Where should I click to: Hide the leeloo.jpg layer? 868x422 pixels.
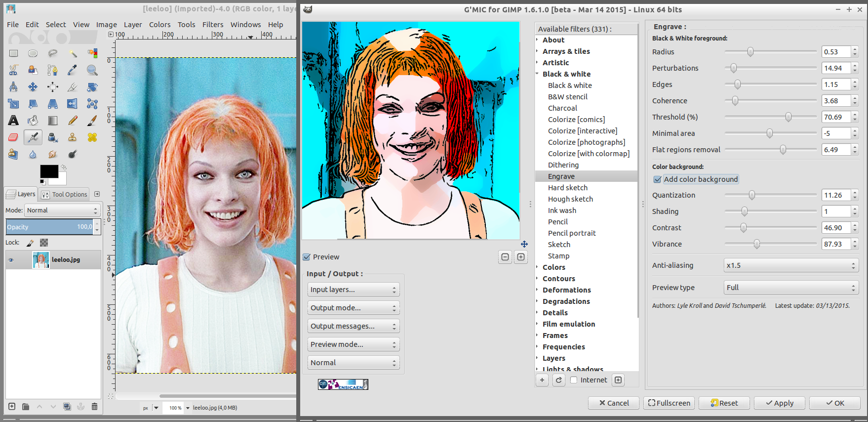tap(11, 259)
